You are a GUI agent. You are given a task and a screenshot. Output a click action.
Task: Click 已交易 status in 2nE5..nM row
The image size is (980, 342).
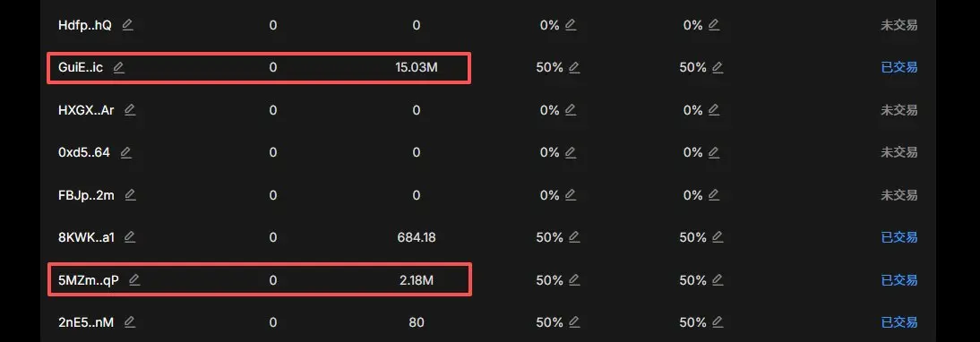(899, 322)
